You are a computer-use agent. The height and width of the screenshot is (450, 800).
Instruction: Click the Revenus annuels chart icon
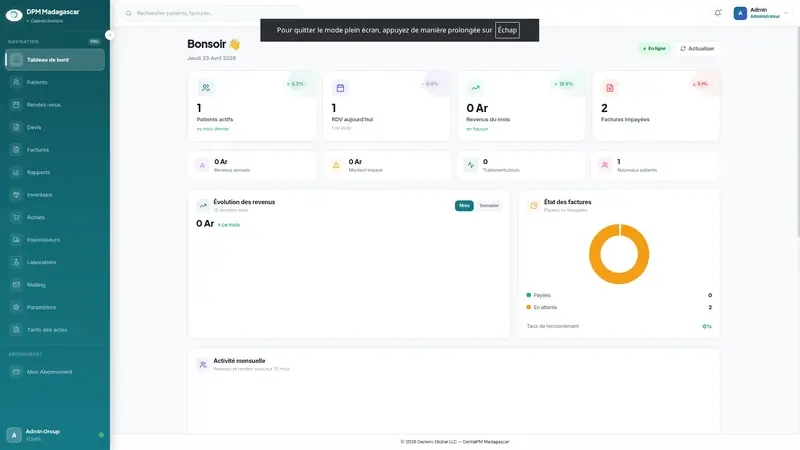pos(202,165)
